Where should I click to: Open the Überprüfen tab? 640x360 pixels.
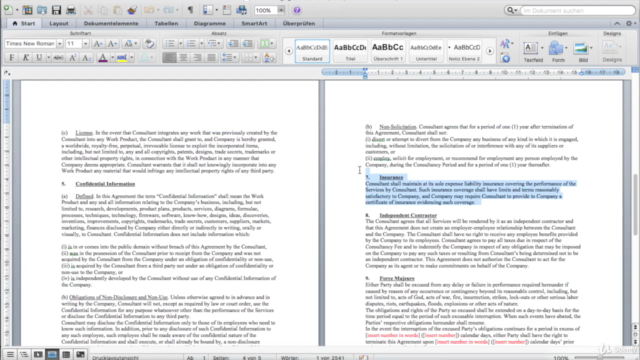[x=299, y=24]
